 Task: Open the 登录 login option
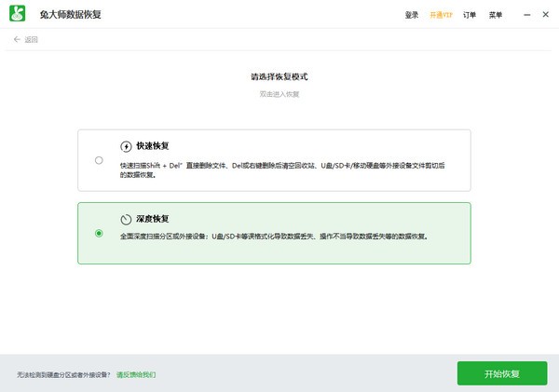click(x=413, y=15)
